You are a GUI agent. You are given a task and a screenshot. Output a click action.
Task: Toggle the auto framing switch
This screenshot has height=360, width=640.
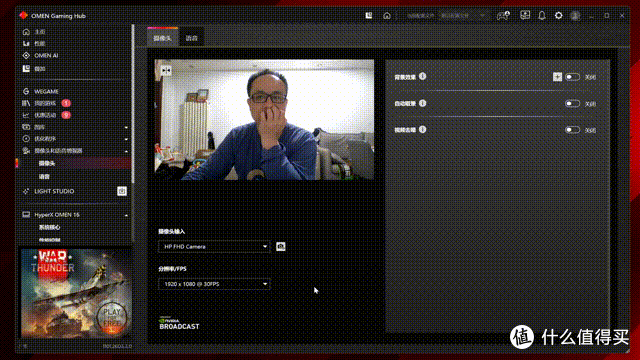pos(572,103)
